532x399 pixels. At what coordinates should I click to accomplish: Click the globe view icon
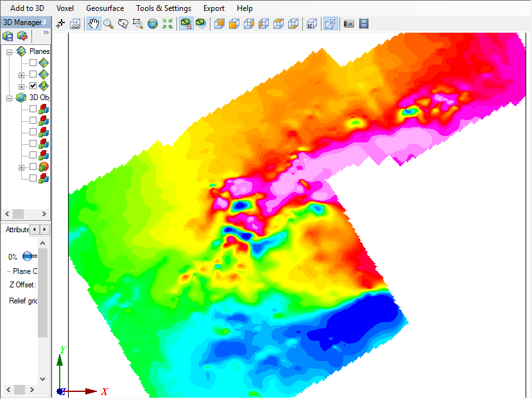click(x=152, y=24)
